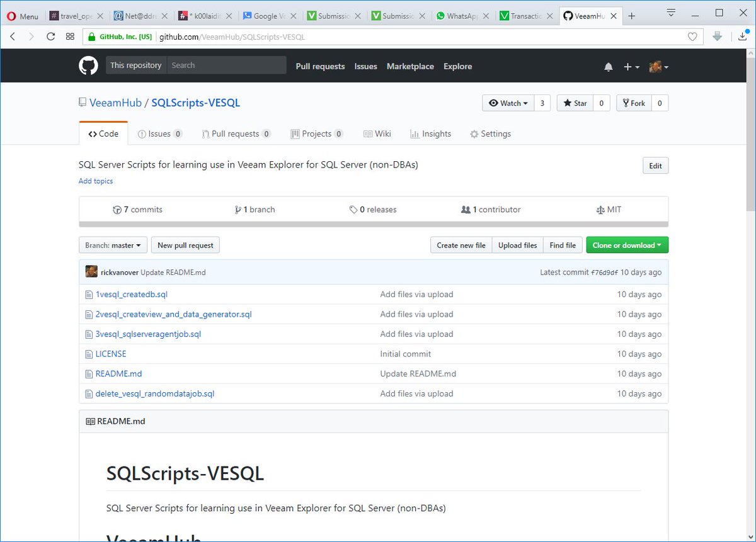Star the repository

pos(575,103)
